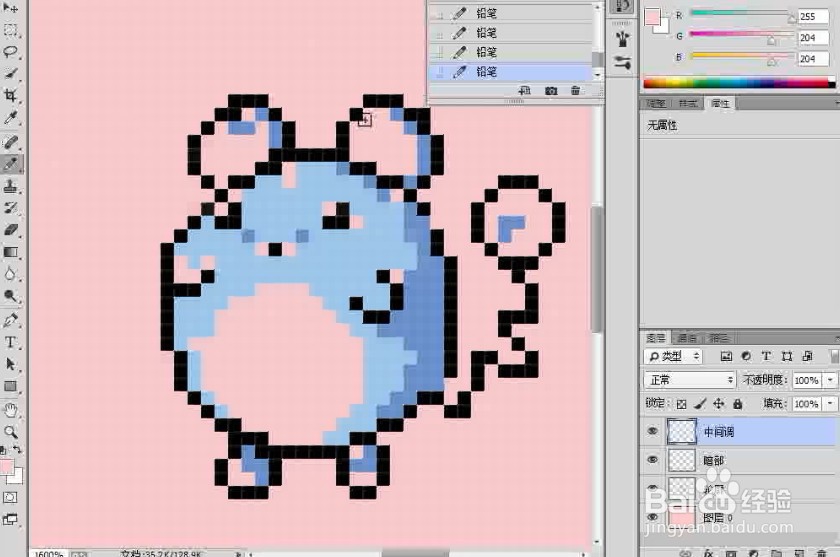
Task: Create a new history snapshot
Action: point(551,91)
